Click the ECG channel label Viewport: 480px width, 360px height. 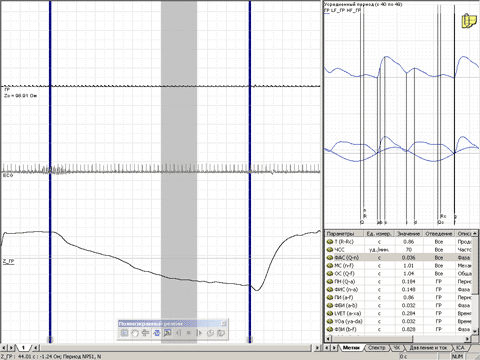[x=8, y=175]
